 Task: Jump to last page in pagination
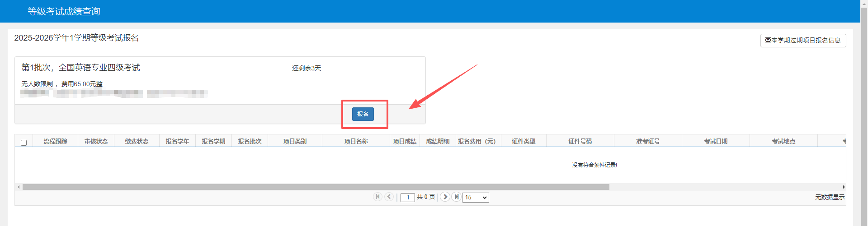pos(456,197)
